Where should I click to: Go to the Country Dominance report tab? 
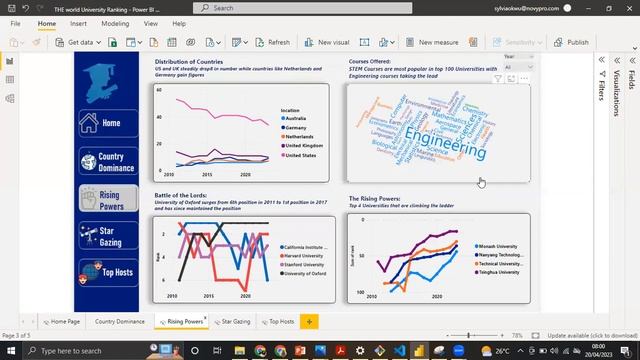120,322
